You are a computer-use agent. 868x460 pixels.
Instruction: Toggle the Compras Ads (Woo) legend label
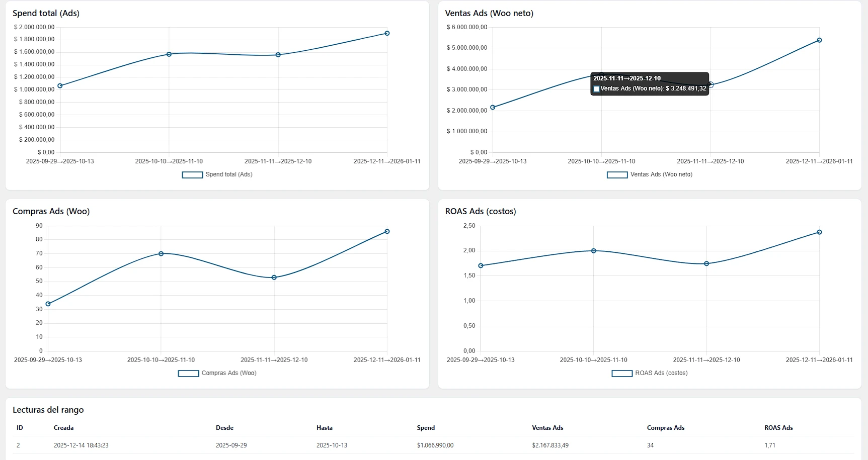pos(228,373)
